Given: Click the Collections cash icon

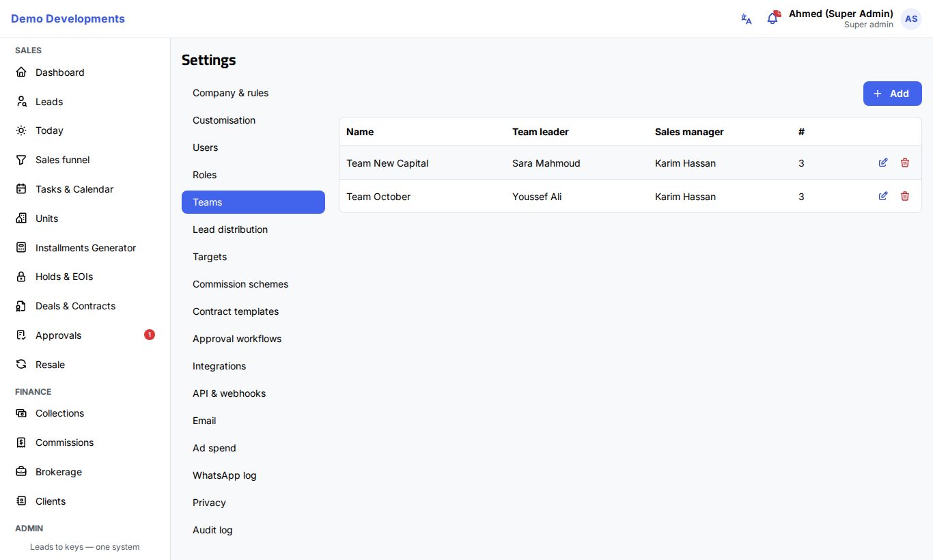Looking at the screenshot, I should pos(21,413).
